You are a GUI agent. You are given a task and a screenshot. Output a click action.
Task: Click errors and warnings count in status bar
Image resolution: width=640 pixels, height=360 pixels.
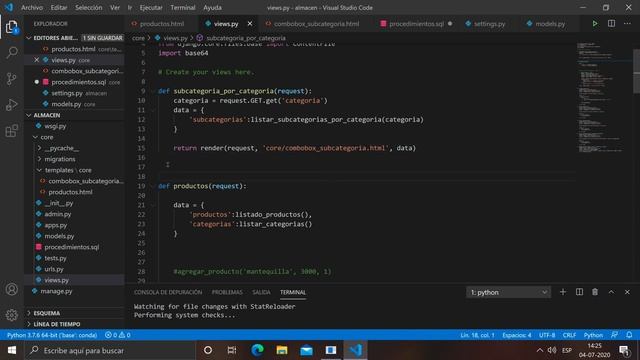pos(118,335)
